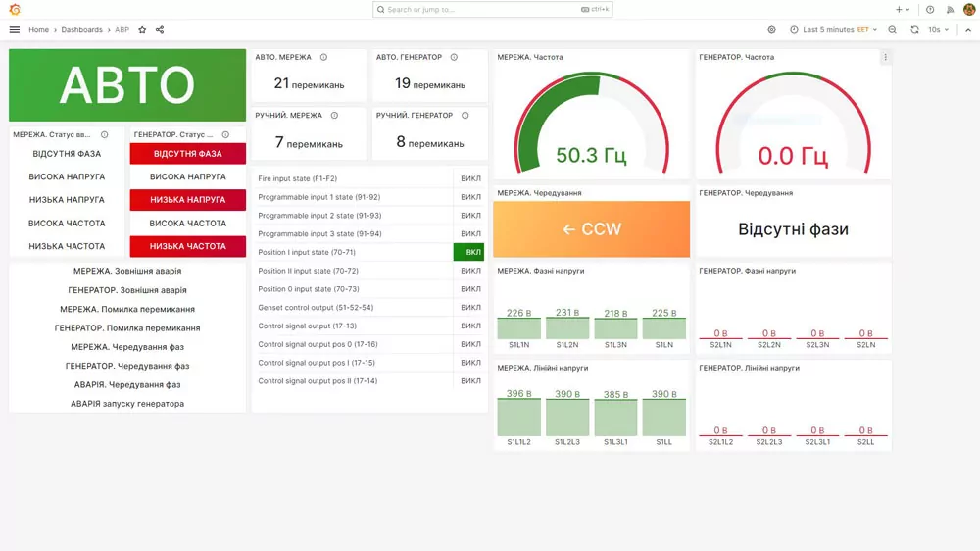Click Position 0 input state (70-73) row

(x=369, y=289)
